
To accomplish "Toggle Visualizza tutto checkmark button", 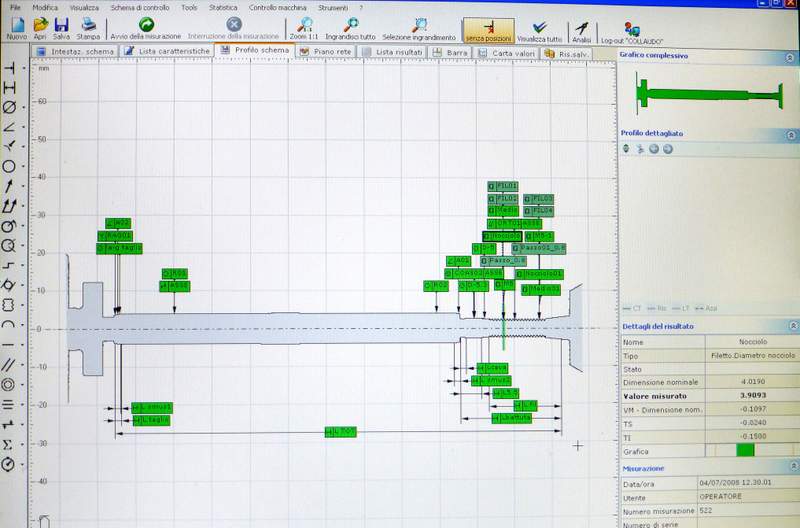I will click(x=540, y=28).
